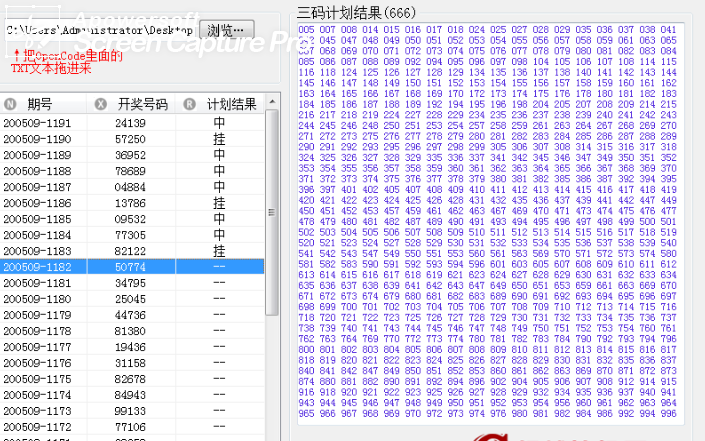Click the X icon beside 开奖号码 header

coord(100,104)
